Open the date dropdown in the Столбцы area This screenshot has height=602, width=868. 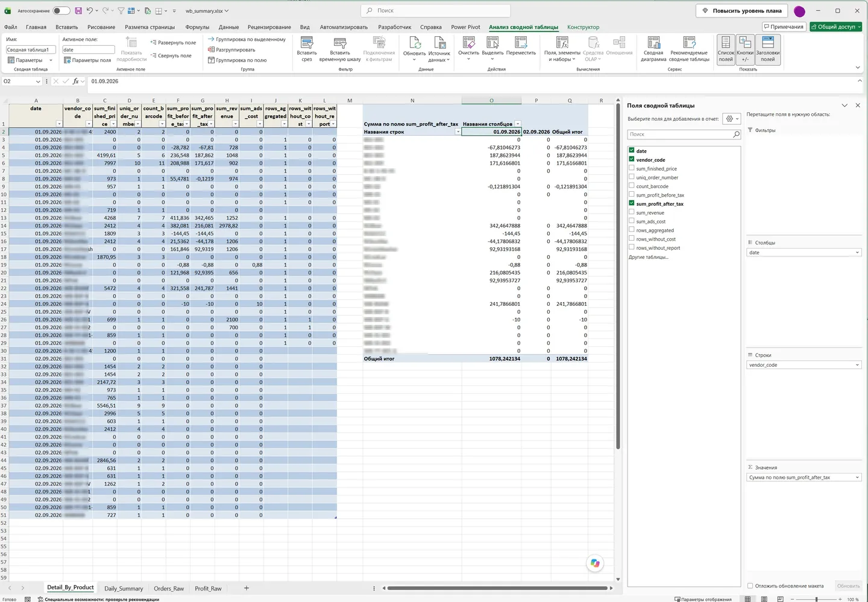857,253
